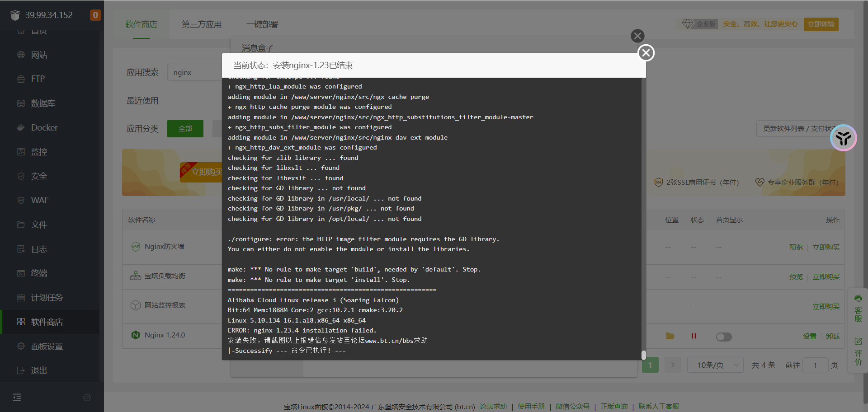Switch to the 软件商店 tab
Image resolution: width=868 pixels, height=412 pixels.
(142, 24)
